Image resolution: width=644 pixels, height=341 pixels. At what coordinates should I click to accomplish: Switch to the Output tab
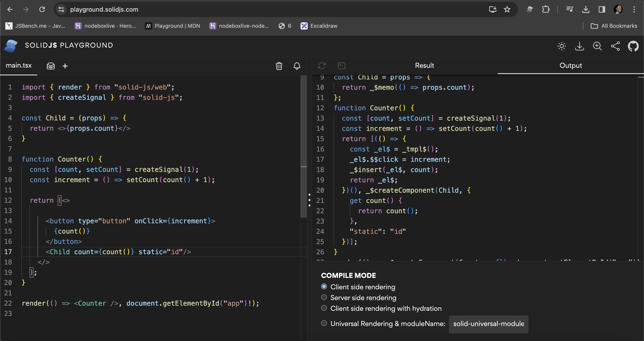[x=570, y=65]
